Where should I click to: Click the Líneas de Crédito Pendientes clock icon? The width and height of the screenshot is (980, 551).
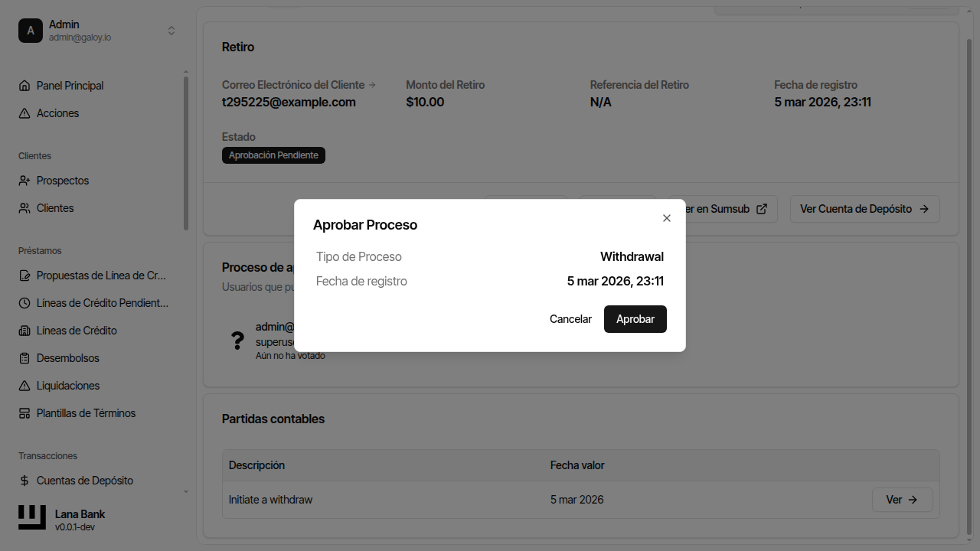pos(24,303)
